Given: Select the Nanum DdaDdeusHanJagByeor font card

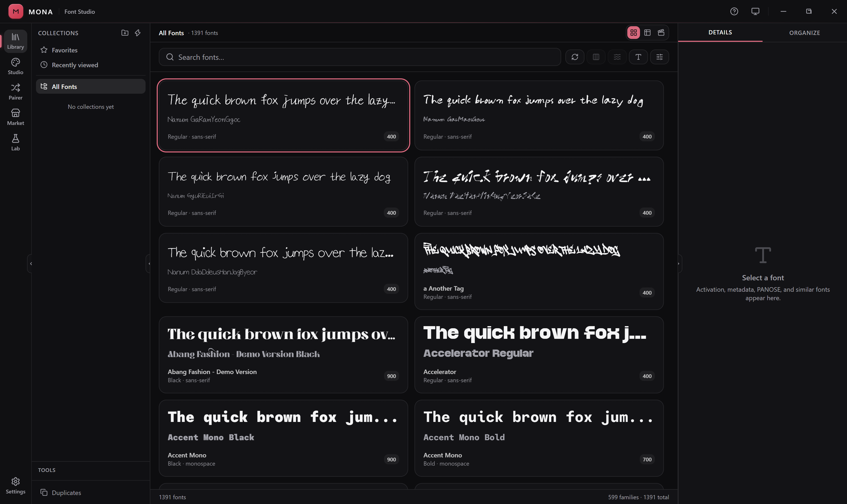Looking at the screenshot, I should click(283, 268).
